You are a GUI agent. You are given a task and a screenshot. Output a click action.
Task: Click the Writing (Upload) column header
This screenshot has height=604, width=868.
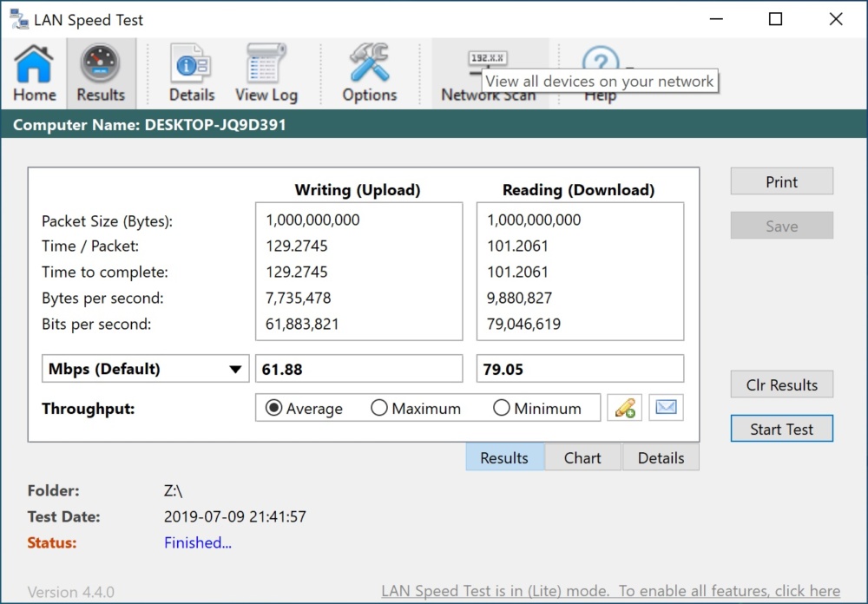(358, 190)
